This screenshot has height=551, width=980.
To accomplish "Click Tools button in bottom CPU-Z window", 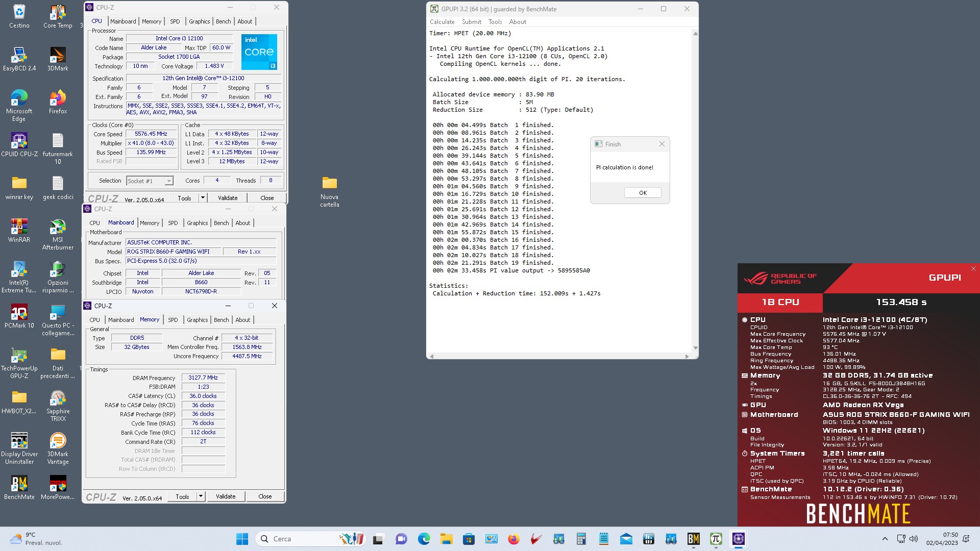I will point(182,496).
